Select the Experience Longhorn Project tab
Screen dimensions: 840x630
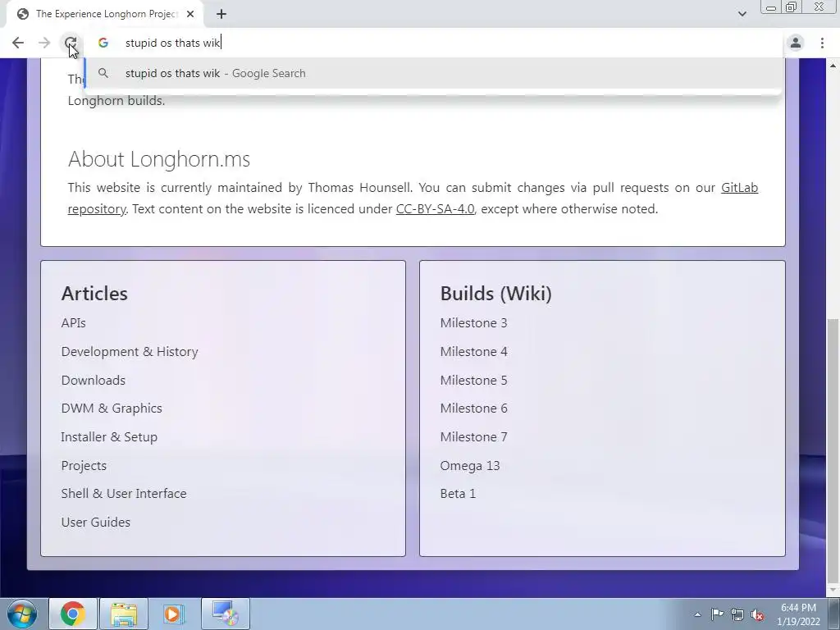105,15
